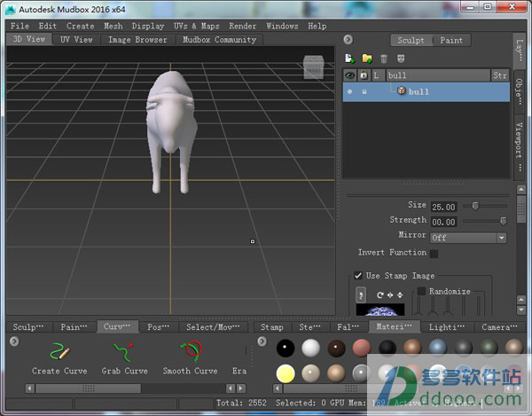Toggle Use Stamp Image checkbox
Viewport: 532px width, 416px height.
pyautogui.click(x=358, y=275)
